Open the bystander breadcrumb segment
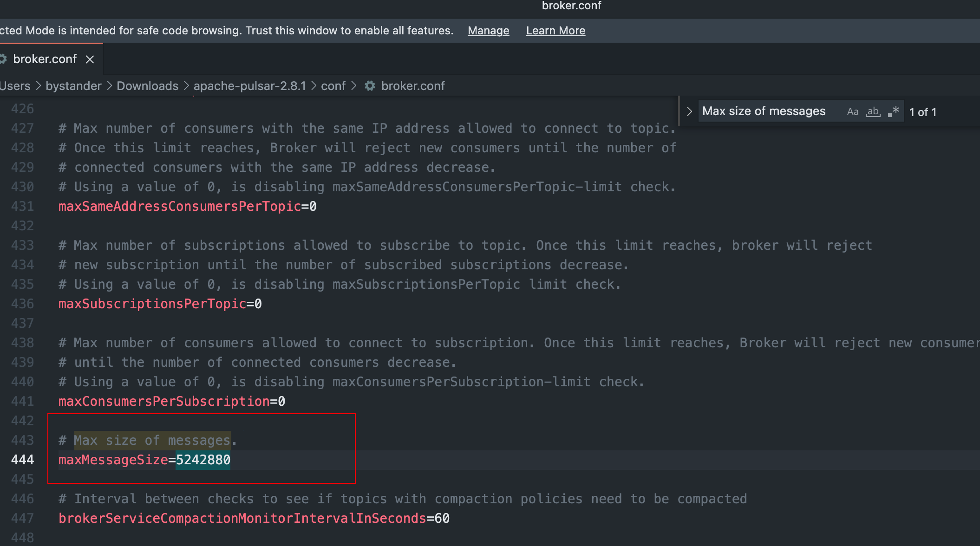 click(x=73, y=86)
